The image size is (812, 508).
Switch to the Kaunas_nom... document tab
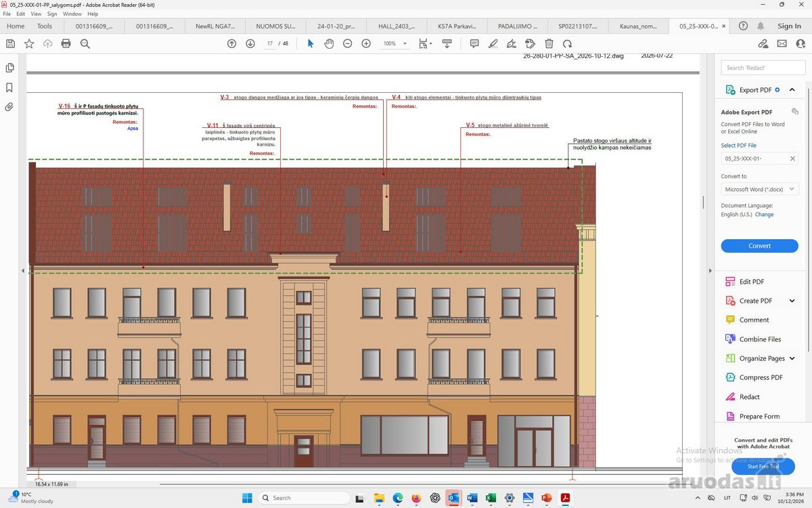(x=638, y=26)
